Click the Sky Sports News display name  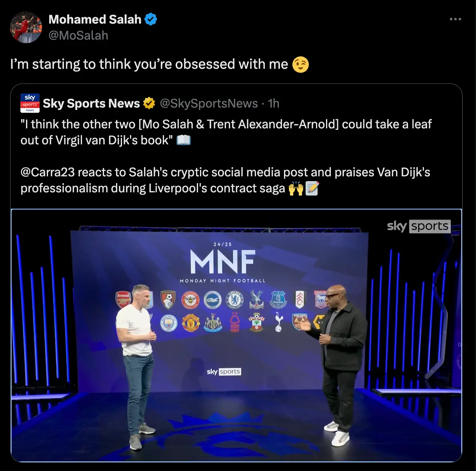[x=92, y=103]
